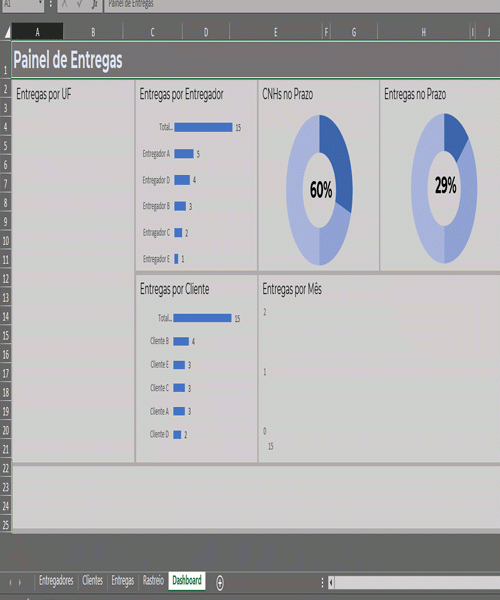Viewport: 500px width, 600px height.
Task: Click the Select All corner triangle
Action: (7, 33)
